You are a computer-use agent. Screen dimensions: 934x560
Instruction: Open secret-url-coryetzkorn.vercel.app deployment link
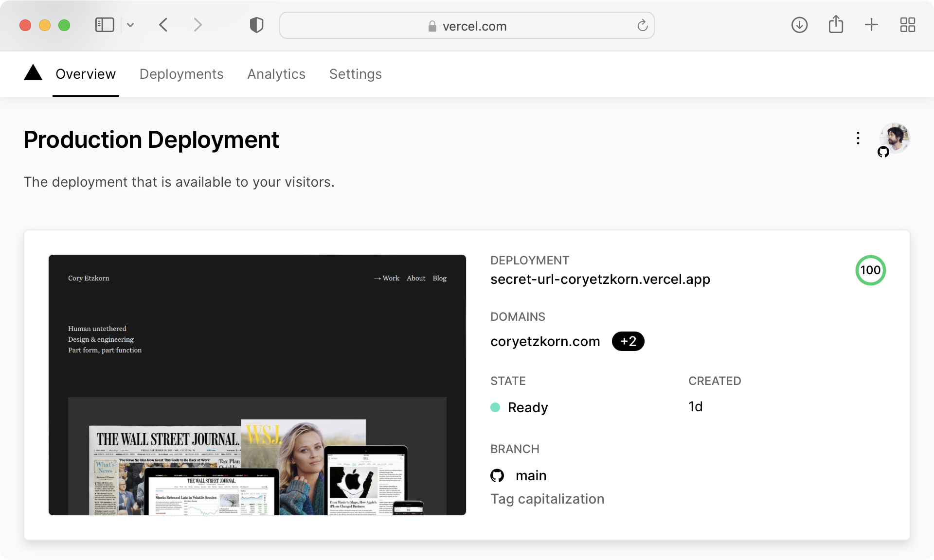click(600, 279)
